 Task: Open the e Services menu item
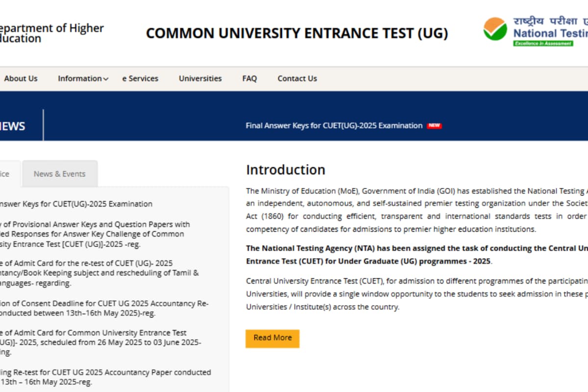[x=140, y=78]
